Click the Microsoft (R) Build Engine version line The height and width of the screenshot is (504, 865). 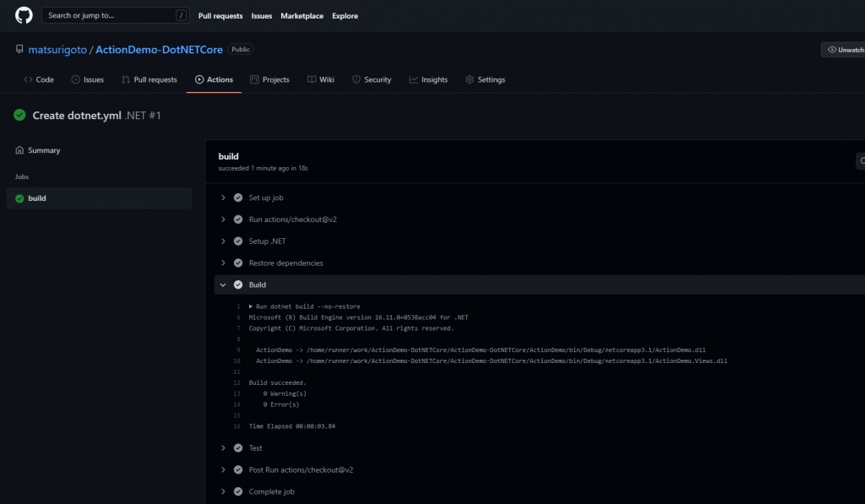pos(358,317)
